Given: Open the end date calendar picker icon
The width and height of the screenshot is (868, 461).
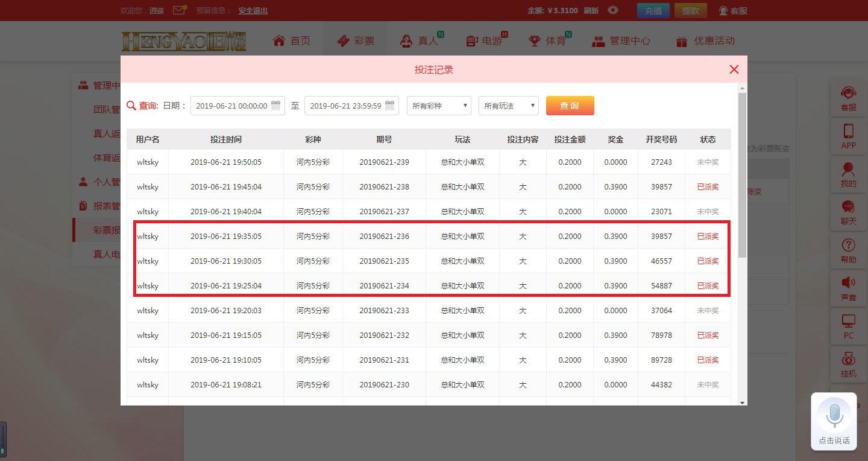Looking at the screenshot, I should 389,105.
